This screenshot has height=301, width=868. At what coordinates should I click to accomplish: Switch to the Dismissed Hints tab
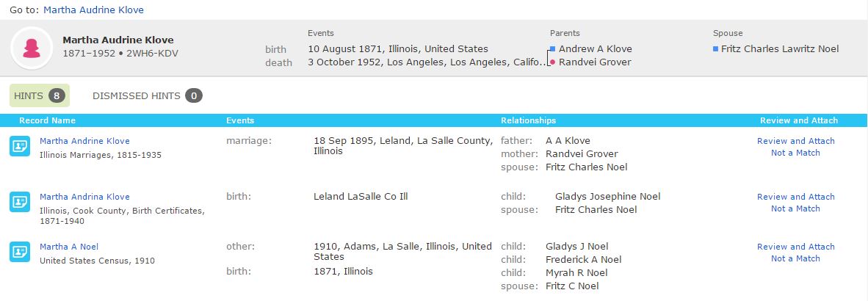(x=146, y=95)
